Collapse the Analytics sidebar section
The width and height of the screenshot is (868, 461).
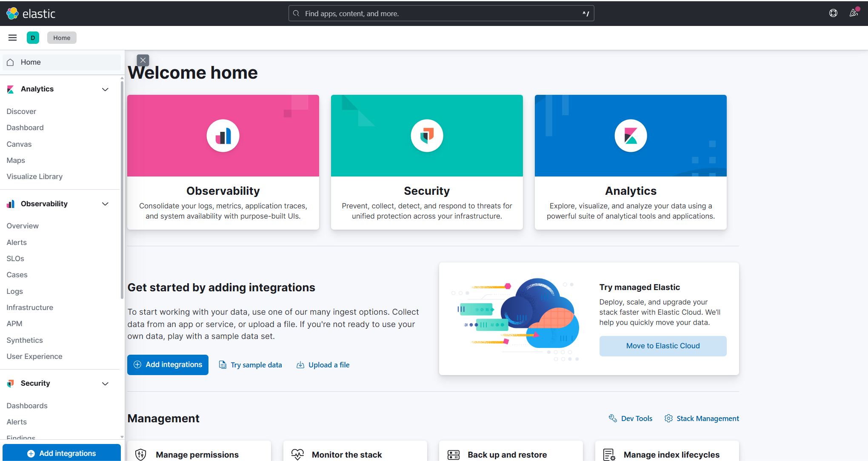coord(105,89)
